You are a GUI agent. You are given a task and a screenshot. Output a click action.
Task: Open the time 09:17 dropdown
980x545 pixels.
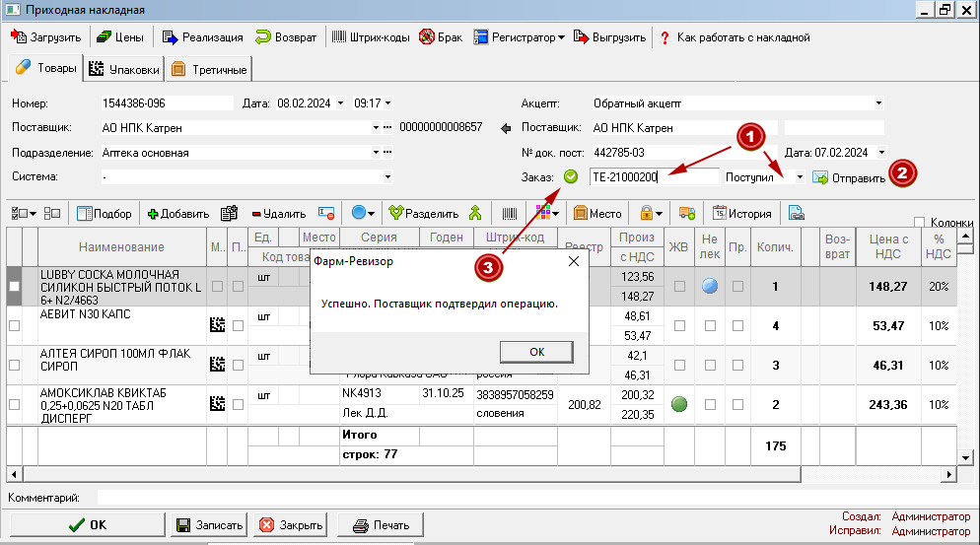pos(388,103)
